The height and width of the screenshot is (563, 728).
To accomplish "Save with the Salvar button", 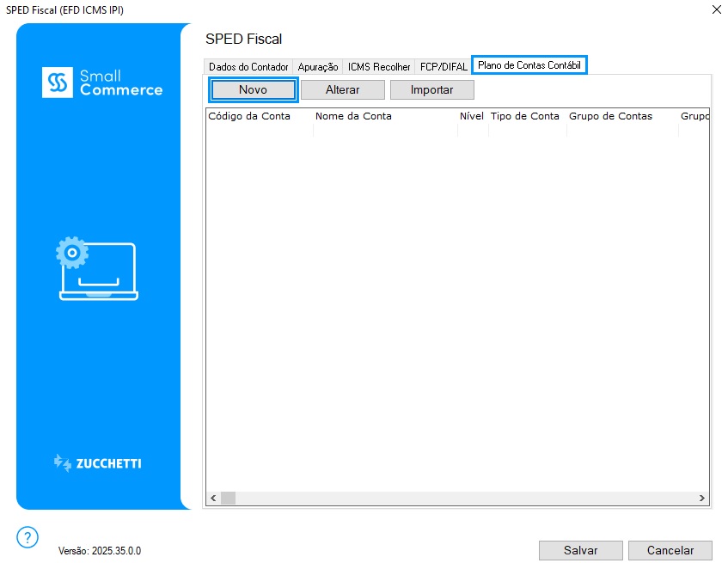I will point(580,550).
